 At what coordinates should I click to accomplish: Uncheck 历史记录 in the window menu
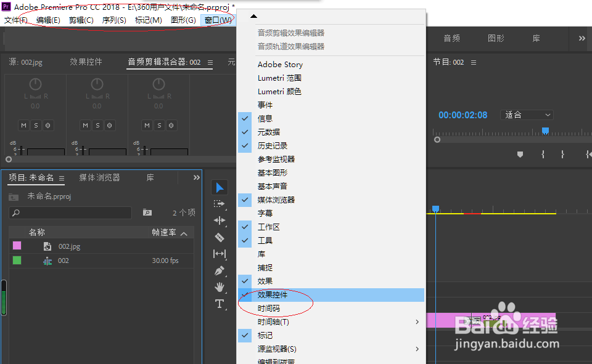(x=331, y=145)
